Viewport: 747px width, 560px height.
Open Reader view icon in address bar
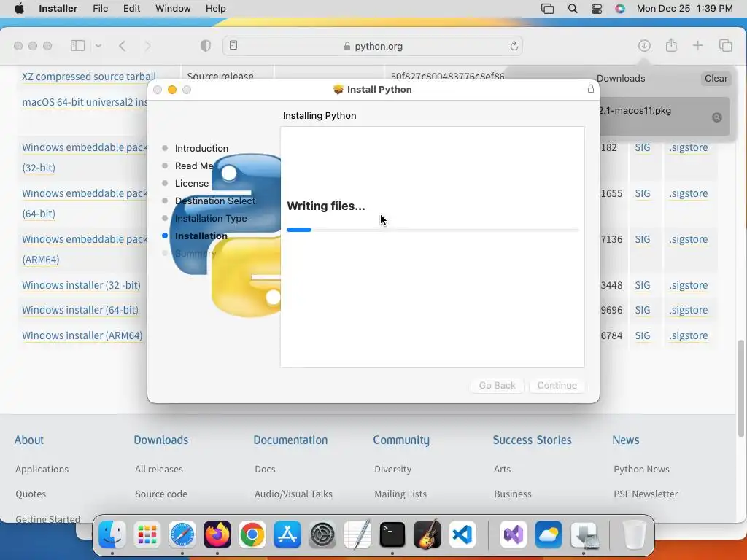(x=233, y=45)
